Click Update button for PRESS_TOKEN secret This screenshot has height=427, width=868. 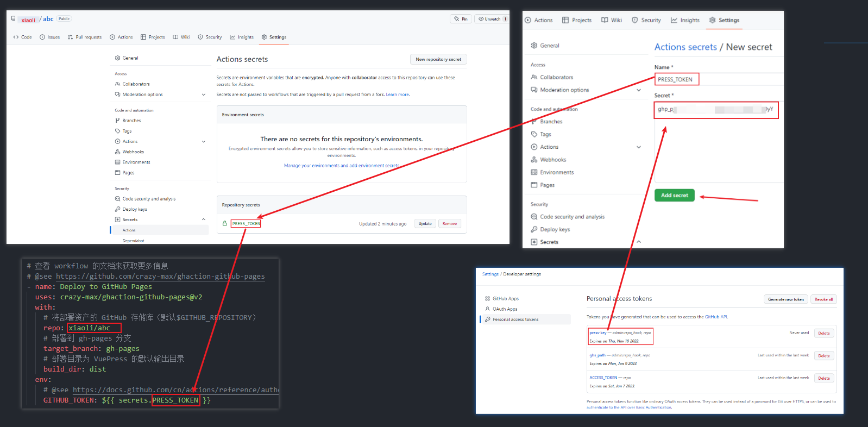tap(425, 224)
